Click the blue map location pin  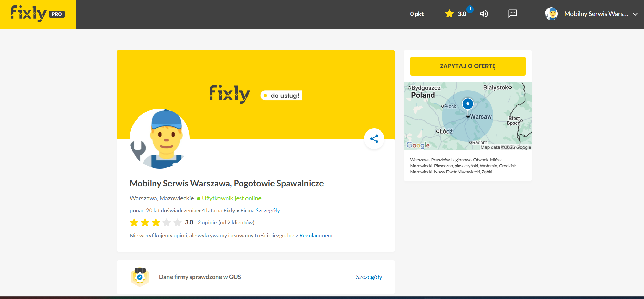[468, 104]
